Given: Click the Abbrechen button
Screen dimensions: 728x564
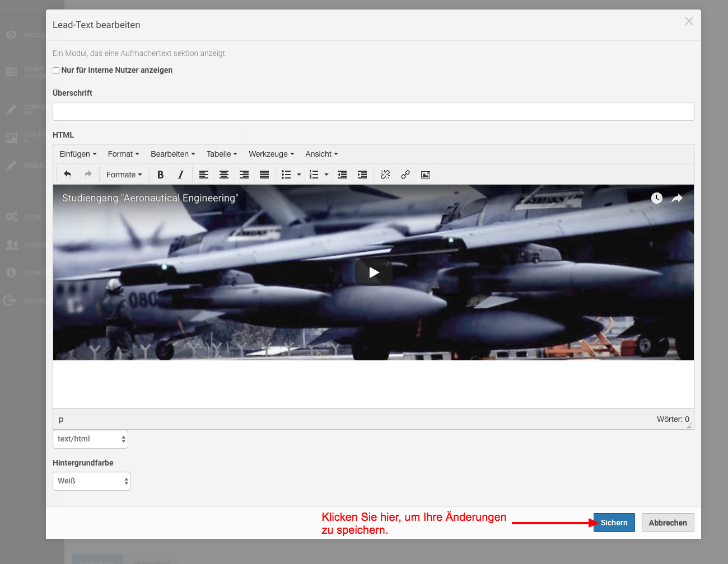Looking at the screenshot, I should pyautogui.click(x=668, y=523).
